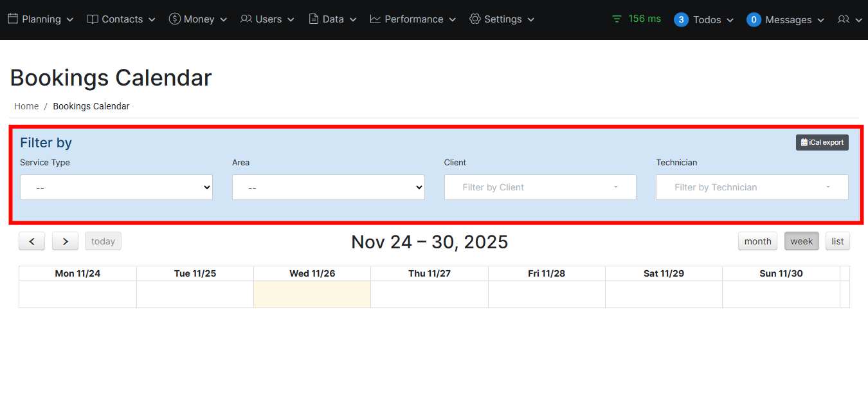Open Performance via its chart icon

375,19
